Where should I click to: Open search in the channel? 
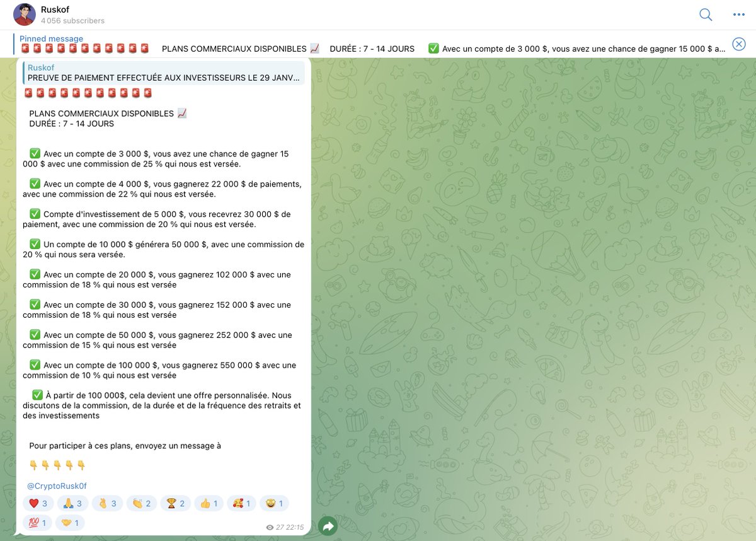706,15
